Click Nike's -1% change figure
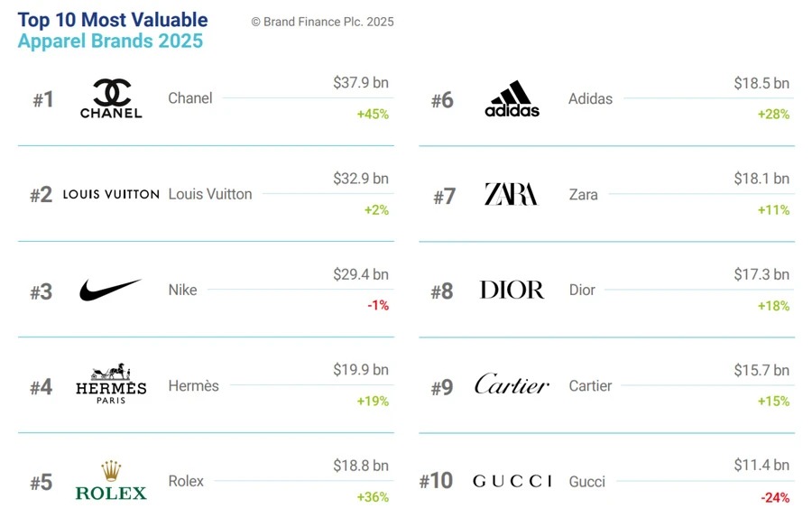 [x=377, y=306]
